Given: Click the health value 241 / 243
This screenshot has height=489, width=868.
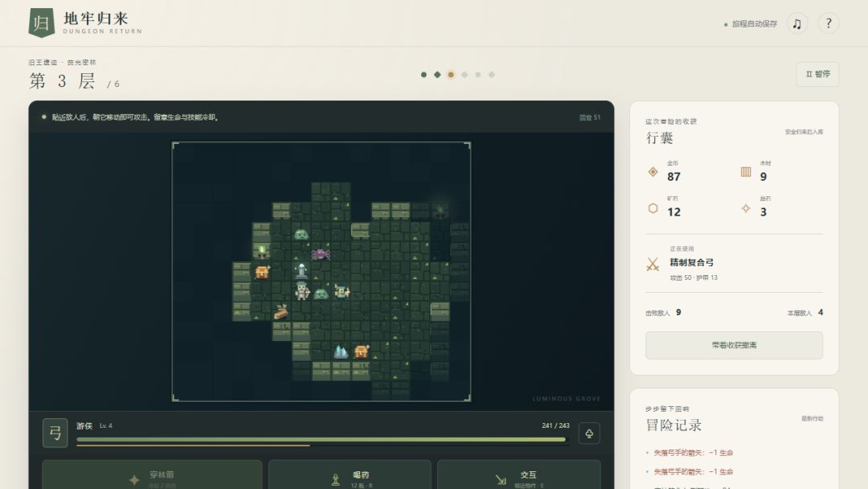Looking at the screenshot, I should coord(555,426).
